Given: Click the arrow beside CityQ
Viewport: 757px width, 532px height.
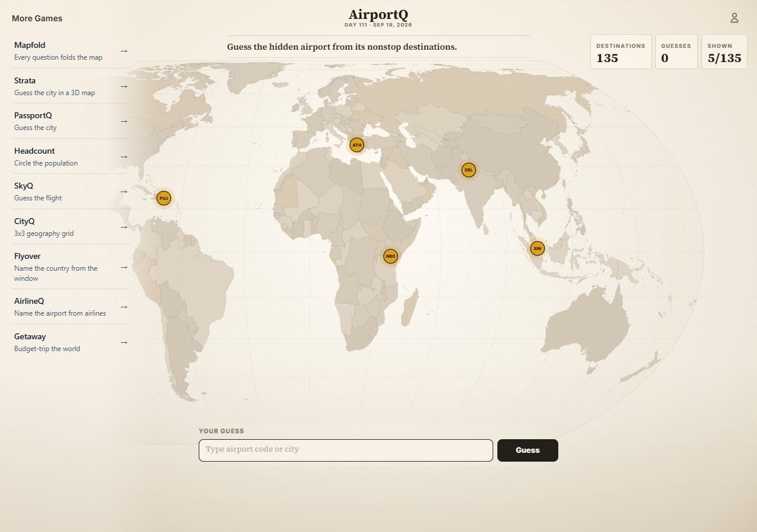Looking at the screenshot, I should click(124, 227).
